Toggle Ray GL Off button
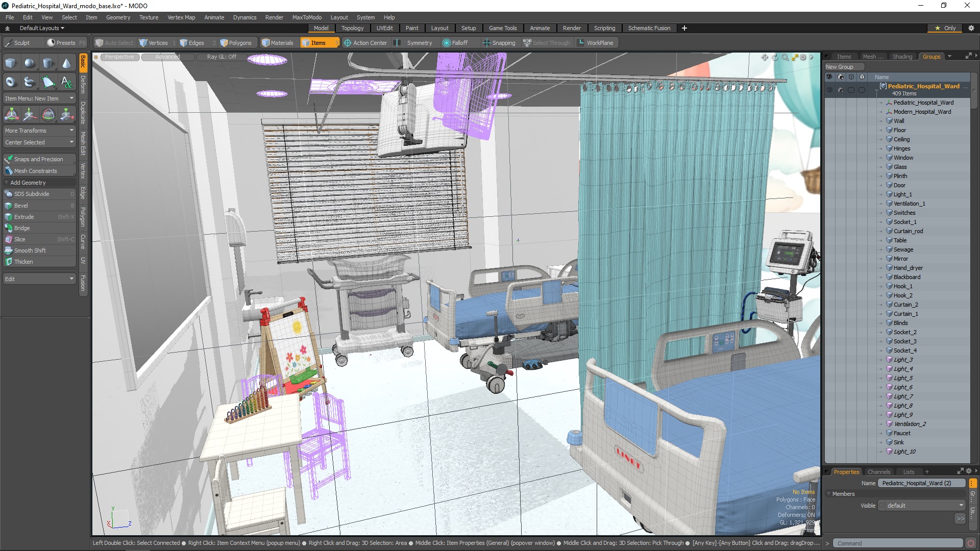This screenshot has height=551, width=980. (x=222, y=57)
